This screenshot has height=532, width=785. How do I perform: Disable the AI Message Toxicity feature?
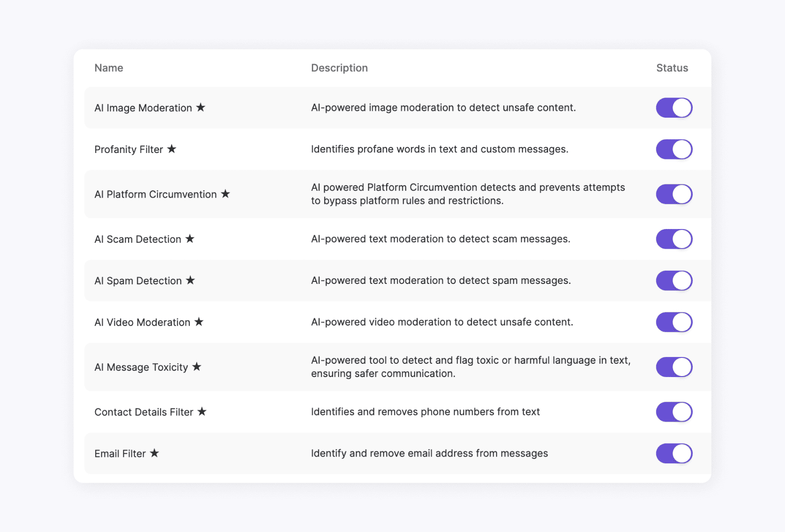674,367
